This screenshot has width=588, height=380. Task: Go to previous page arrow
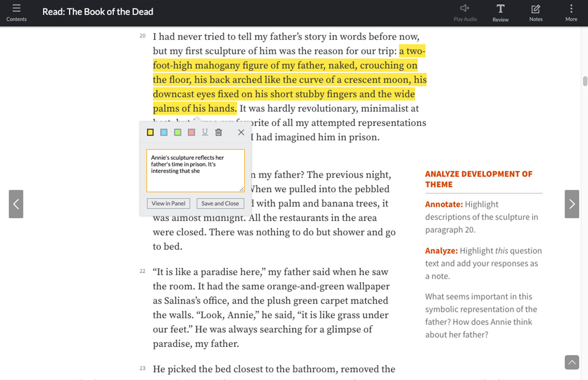(16, 204)
